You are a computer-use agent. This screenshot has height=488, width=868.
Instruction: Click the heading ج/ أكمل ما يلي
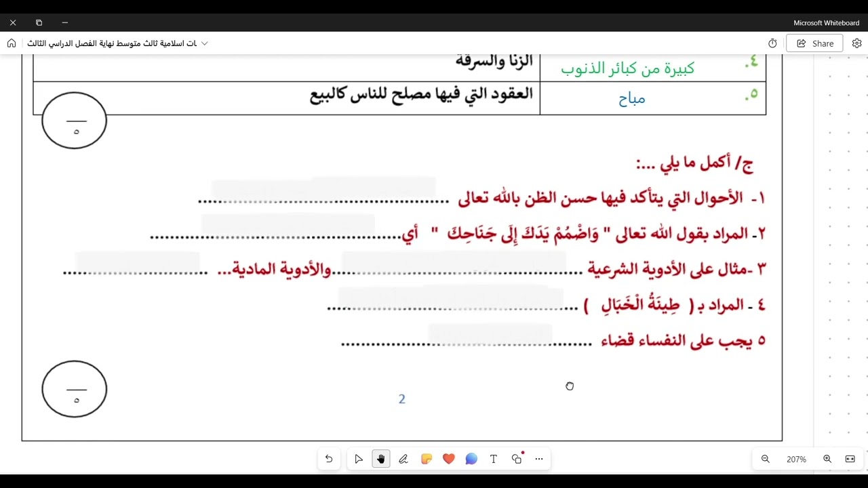tap(694, 163)
